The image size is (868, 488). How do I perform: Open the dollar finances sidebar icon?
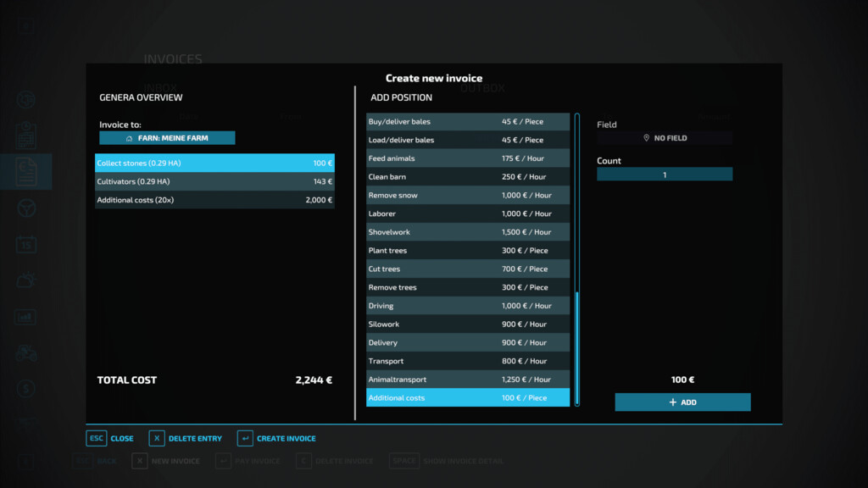(26, 389)
